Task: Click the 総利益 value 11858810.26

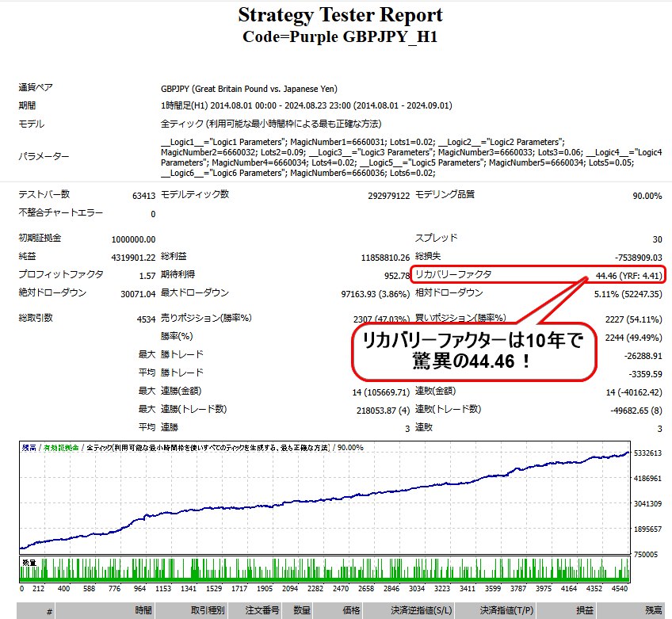Action: click(385, 258)
